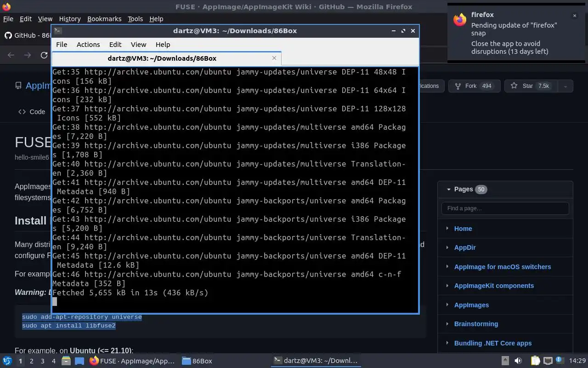Open the AppDir wiki page link
The width and height of the screenshot is (588, 368).
point(465,247)
